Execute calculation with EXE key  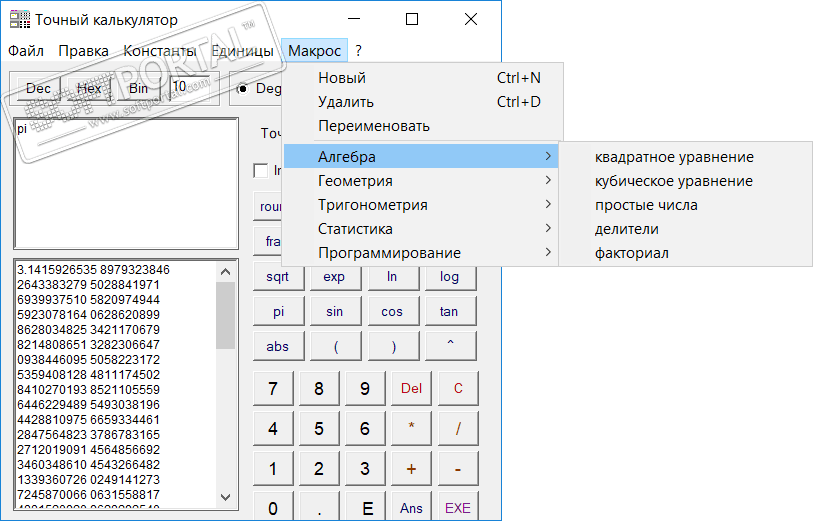coord(458,507)
